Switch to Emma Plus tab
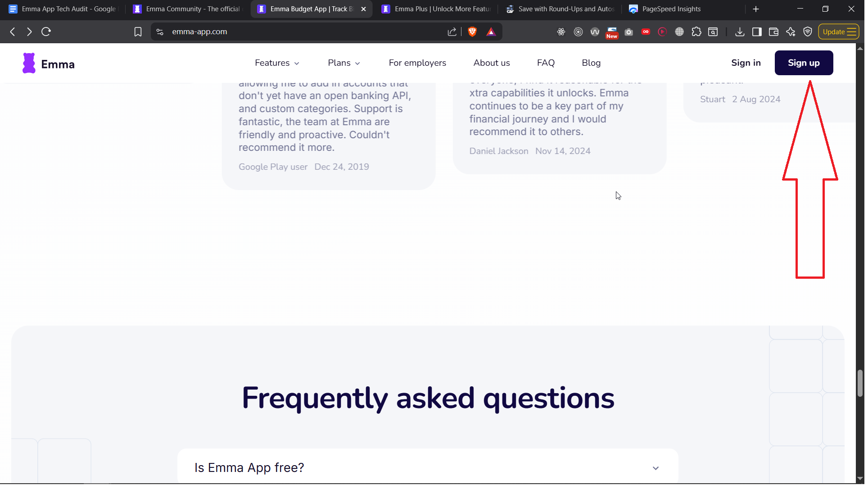 (437, 9)
